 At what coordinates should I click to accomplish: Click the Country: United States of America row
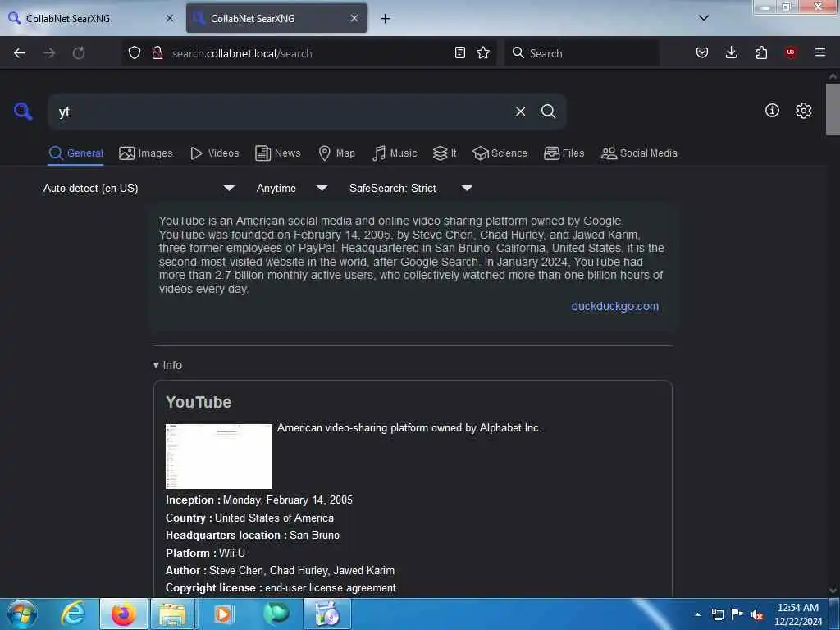click(x=249, y=518)
